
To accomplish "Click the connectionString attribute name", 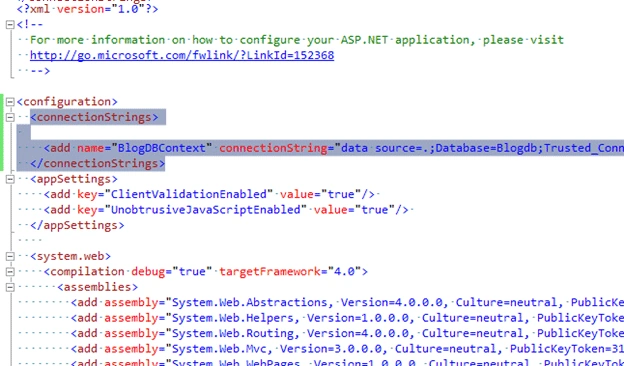I will point(273,148).
